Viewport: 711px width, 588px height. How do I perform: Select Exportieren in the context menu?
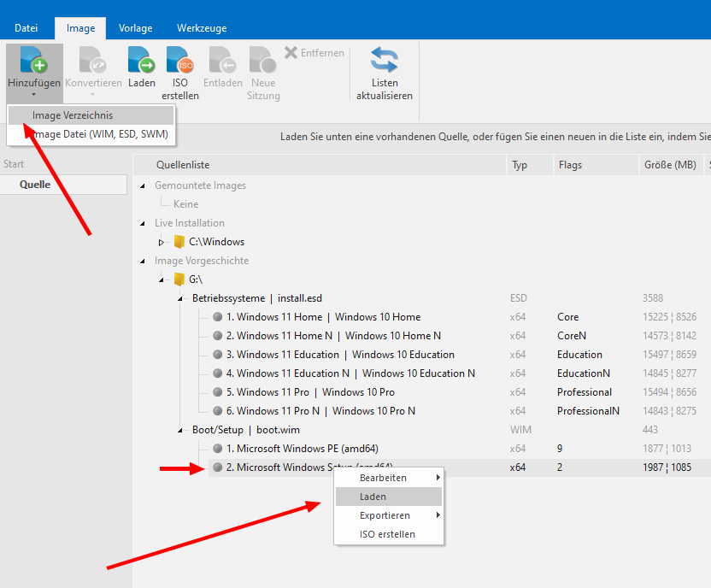coord(389,515)
